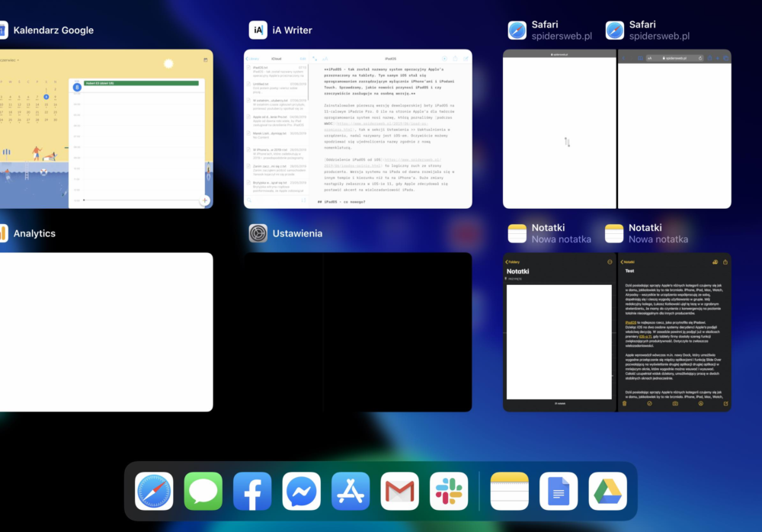The image size is (762, 532).
Task: Select day 15 in the Kalendarz mini calendar
Action: point(46,104)
